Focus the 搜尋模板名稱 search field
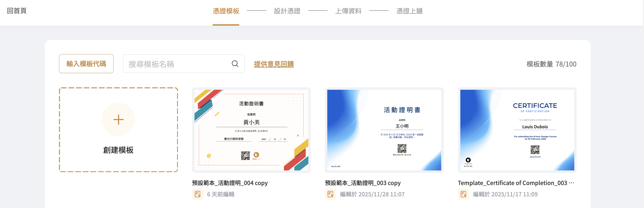Viewport: 644px width, 208px height. [x=177, y=64]
